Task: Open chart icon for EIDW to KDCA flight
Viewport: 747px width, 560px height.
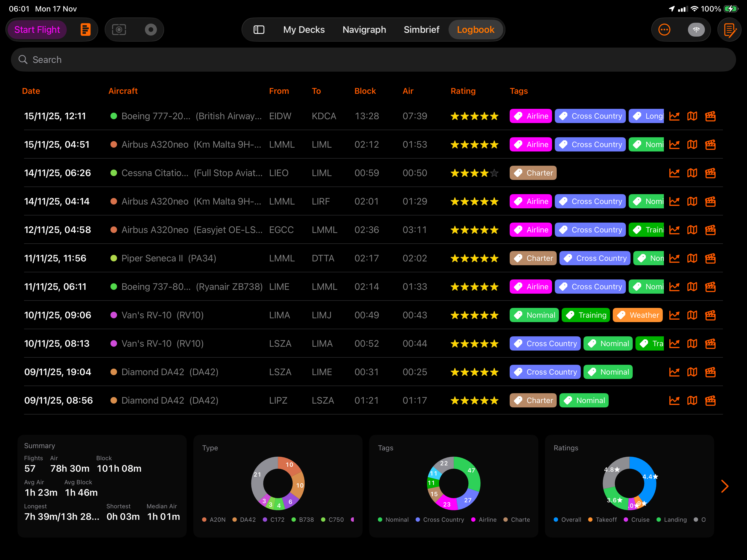Action: 674,116
